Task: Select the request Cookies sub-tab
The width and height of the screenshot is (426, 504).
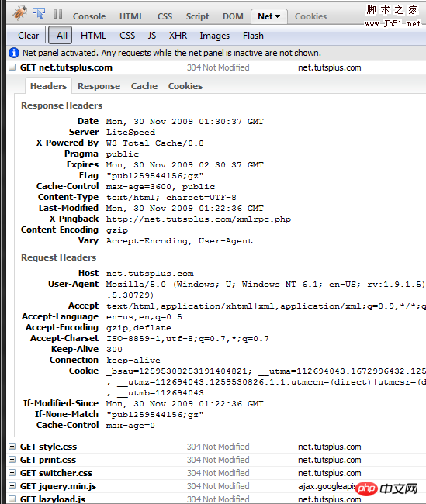Action: (185, 86)
